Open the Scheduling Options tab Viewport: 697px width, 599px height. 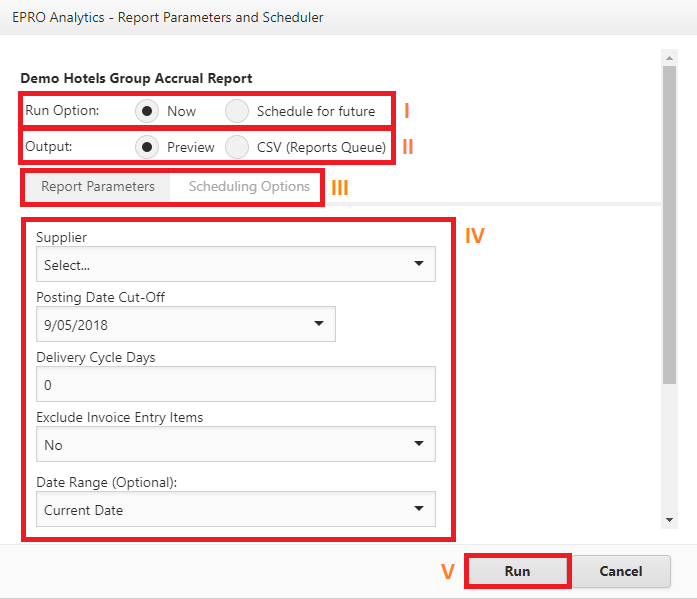(249, 187)
